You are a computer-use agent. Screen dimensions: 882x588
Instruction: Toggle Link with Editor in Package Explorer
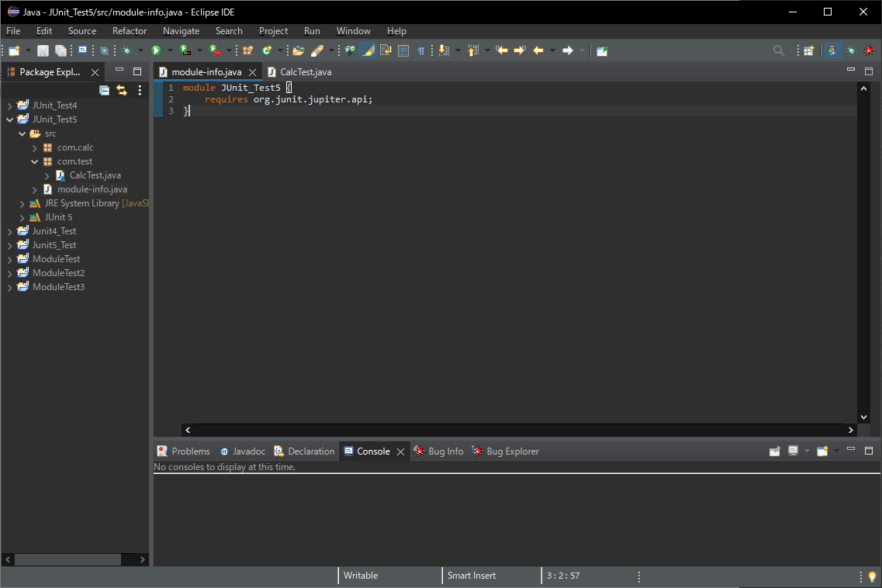pyautogui.click(x=122, y=90)
